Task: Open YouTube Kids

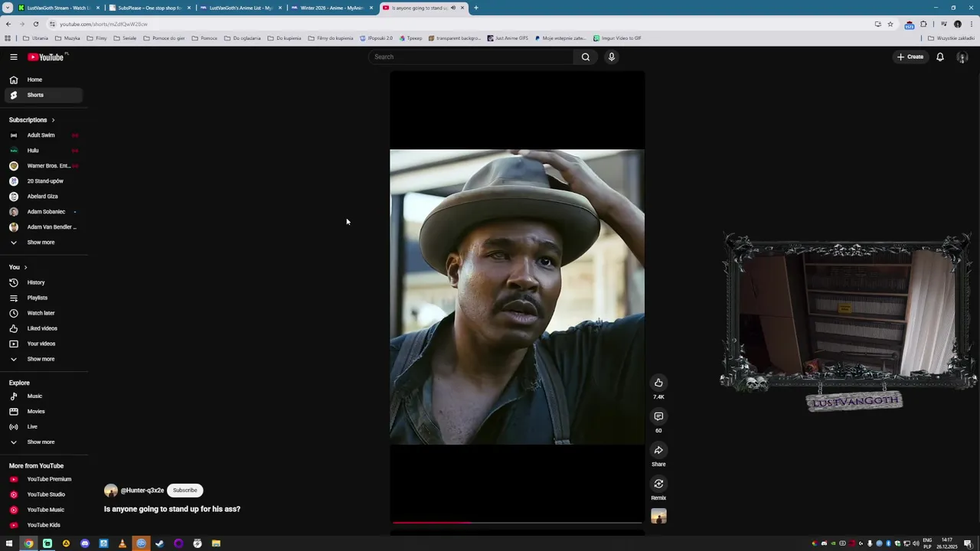Action: pyautogui.click(x=44, y=525)
